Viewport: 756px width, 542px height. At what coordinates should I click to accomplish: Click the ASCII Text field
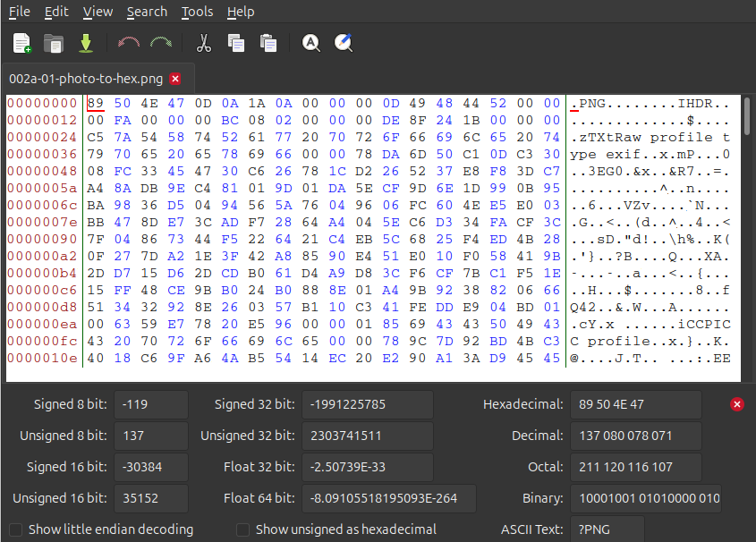point(607,529)
